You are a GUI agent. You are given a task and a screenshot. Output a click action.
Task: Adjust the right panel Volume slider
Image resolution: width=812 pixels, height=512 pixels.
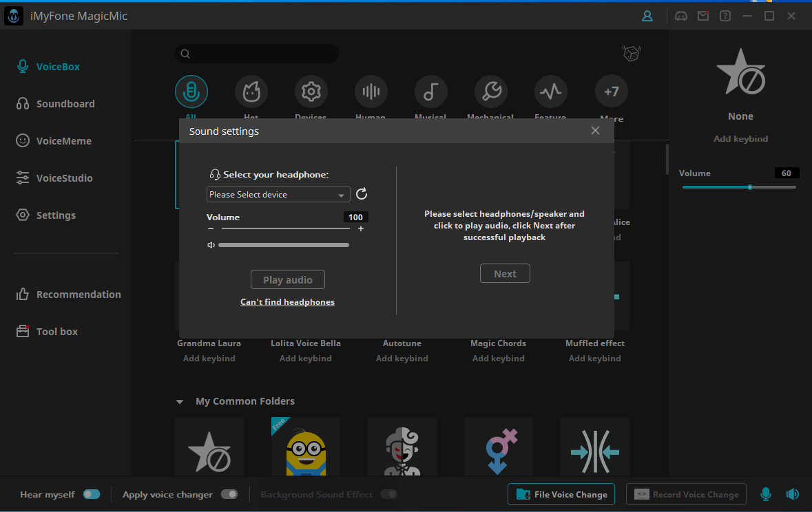coord(739,187)
